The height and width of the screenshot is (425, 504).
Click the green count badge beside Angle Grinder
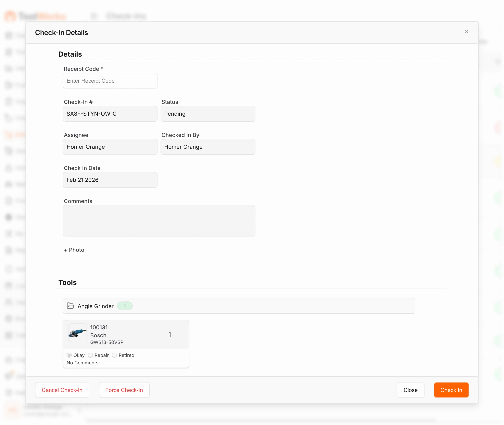[125, 306]
